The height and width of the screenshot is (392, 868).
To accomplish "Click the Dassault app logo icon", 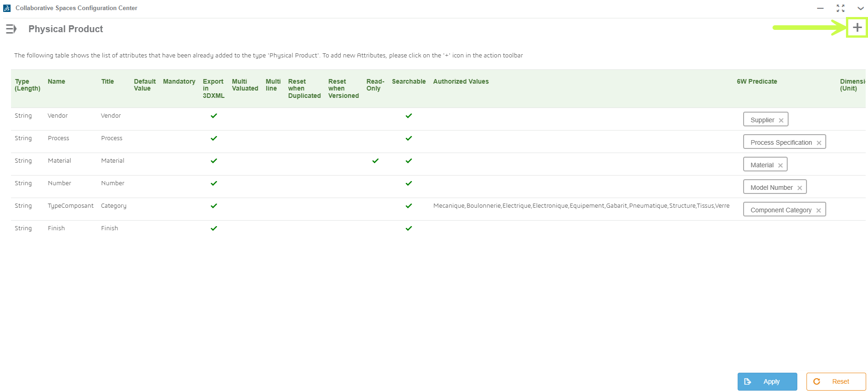I will pyautogui.click(x=7, y=8).
